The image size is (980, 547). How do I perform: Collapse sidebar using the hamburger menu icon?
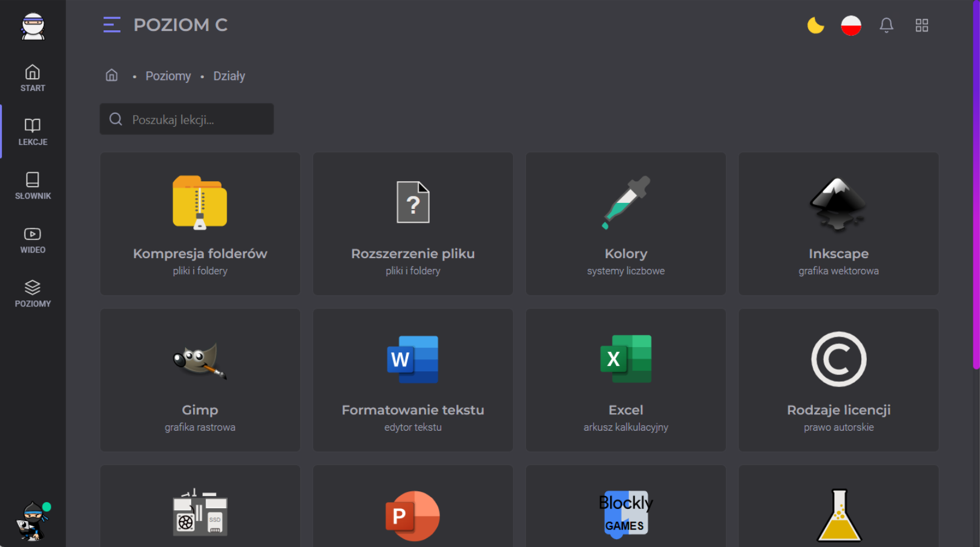tap(112, 25)
